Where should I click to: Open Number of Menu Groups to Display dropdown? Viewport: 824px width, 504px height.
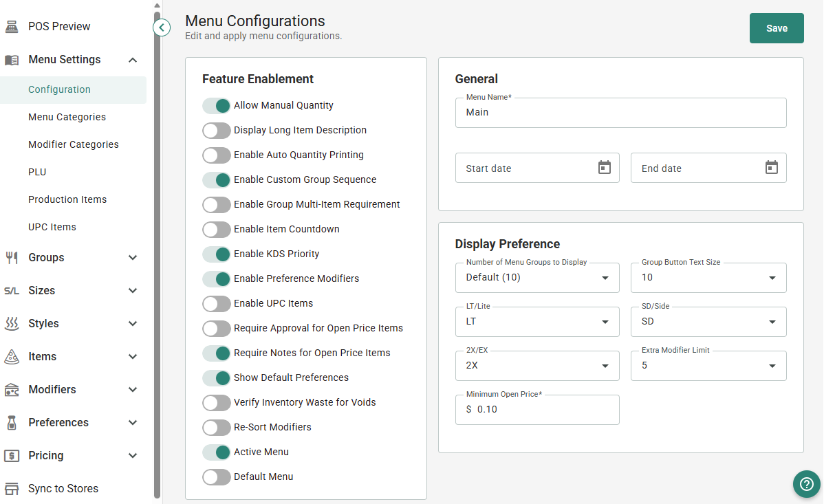[537, 278]
